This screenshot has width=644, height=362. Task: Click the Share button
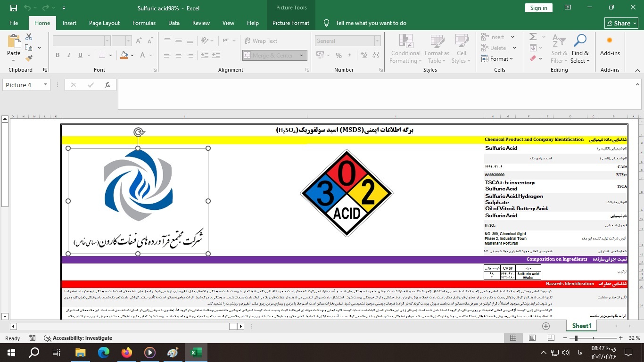pyautogui.click(x=621, y=23)
